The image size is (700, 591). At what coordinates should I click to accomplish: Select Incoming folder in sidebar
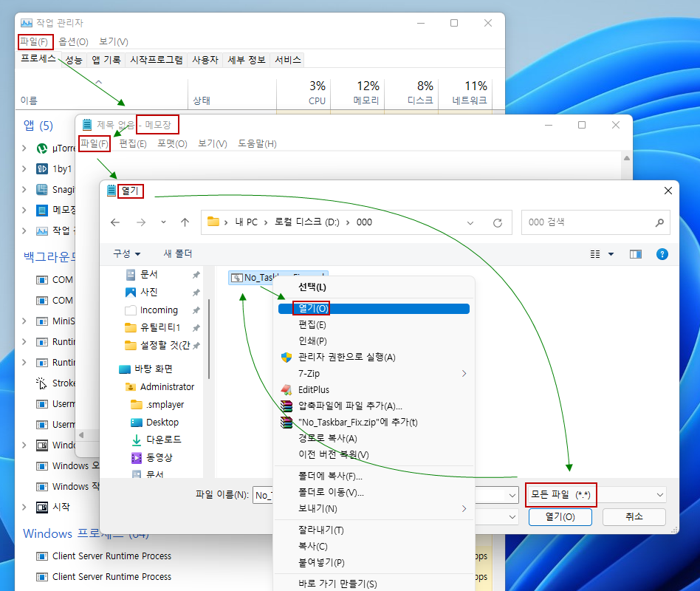point(159,310)
